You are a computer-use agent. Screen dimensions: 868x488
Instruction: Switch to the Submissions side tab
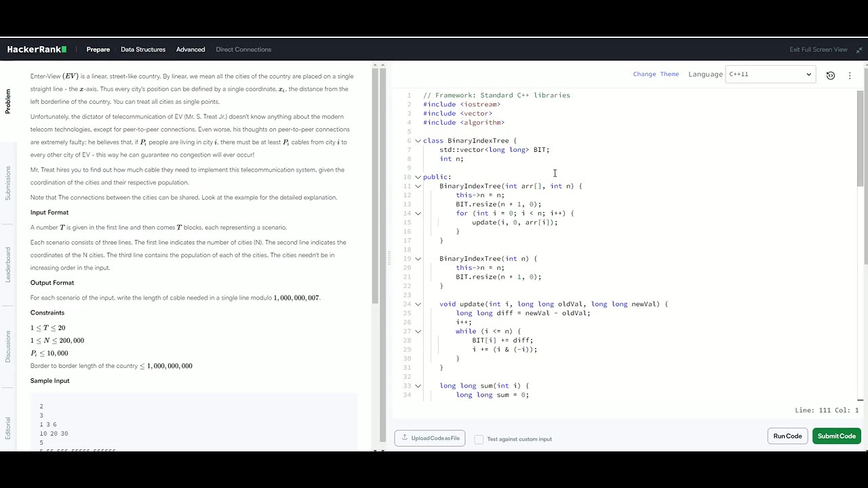tap(8, 183)
